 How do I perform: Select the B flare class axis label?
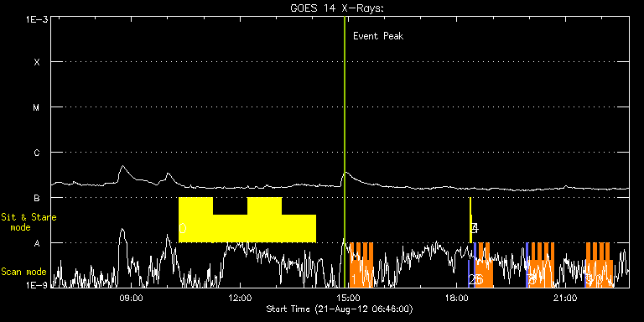click(37, 198)
